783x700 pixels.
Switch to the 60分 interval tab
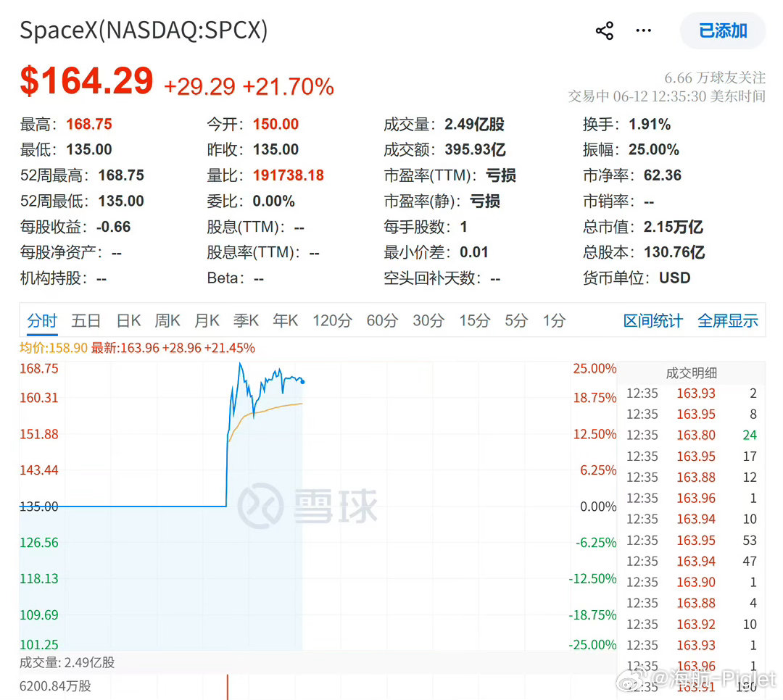382,320
